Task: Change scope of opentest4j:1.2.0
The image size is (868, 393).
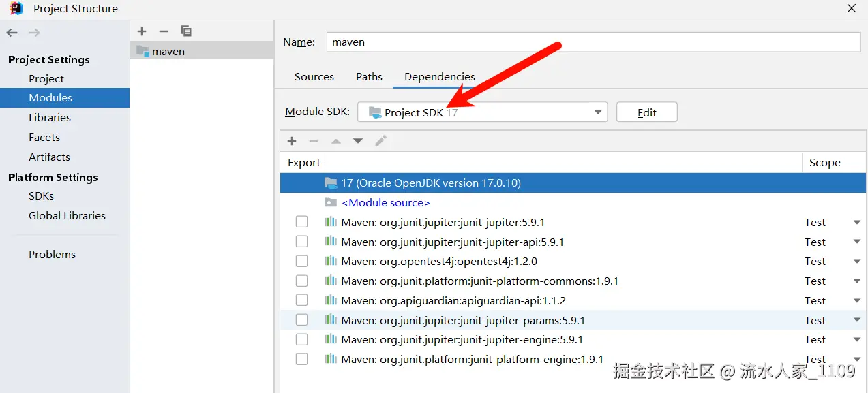Action: click(x=857, y=262)
